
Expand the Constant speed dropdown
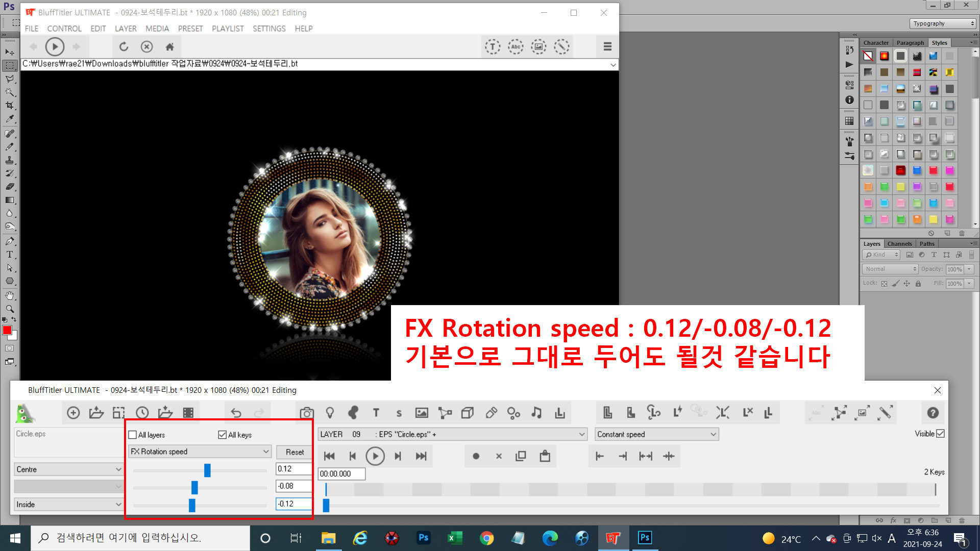click(657, 434)
